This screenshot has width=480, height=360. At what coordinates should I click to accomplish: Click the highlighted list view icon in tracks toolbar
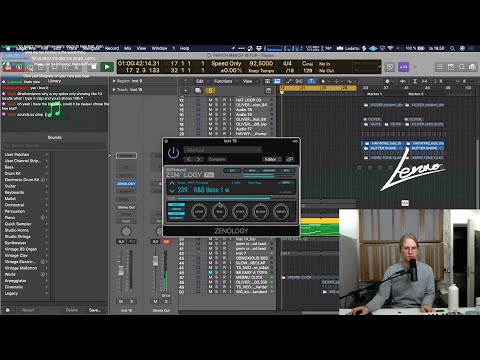coord(277,81)
